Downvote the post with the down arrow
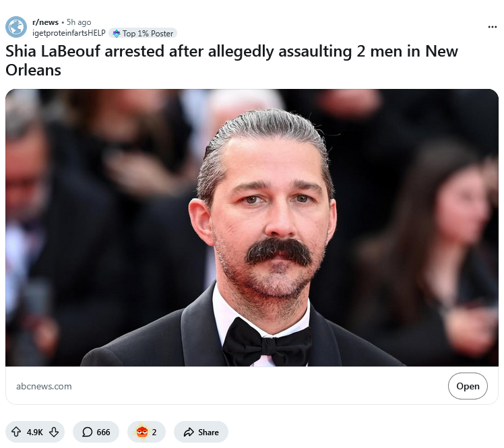The image size is (504, 448). [54, 432]
